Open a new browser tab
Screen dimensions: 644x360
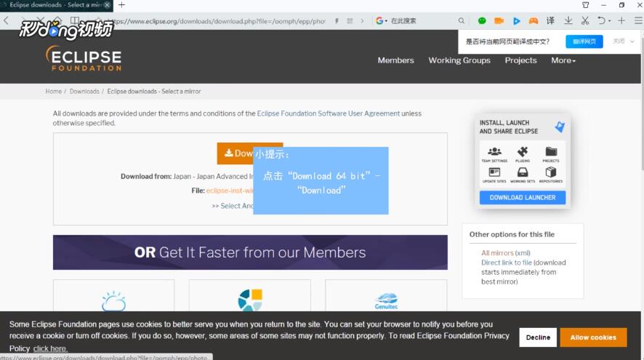[x=121, y=5]
